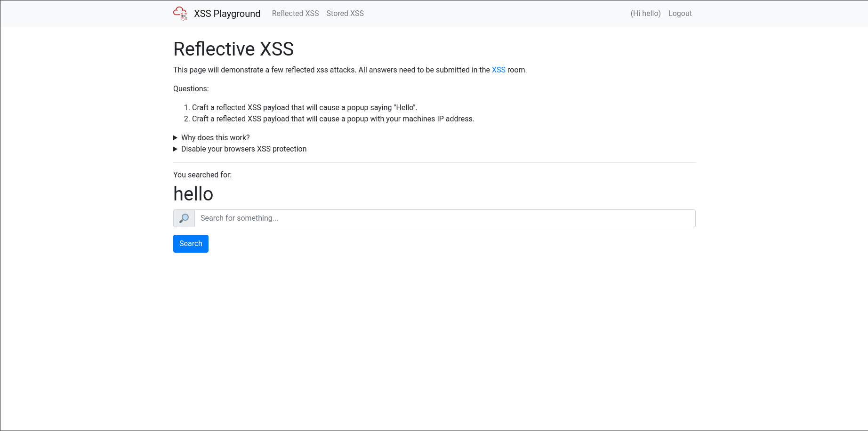Screen dimensions: 868x431
Task: Click the magnifying glass search icon
Action: click(x=184, y=218)
